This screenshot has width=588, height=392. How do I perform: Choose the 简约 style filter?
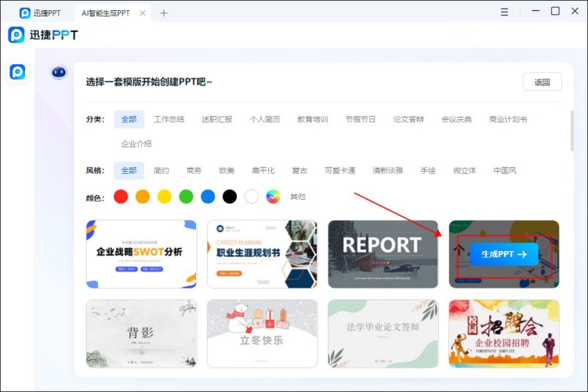click(x=162, y=171)
